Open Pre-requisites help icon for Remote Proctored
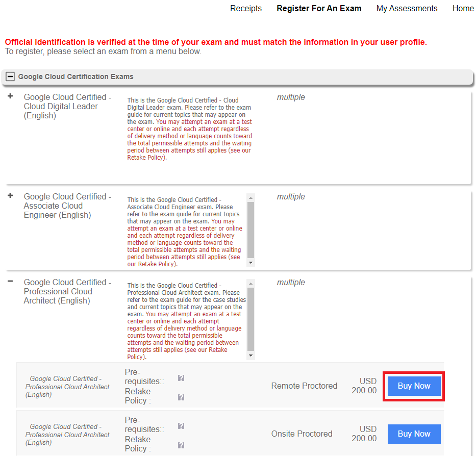The image size is (476, 456). pos(181,378)
